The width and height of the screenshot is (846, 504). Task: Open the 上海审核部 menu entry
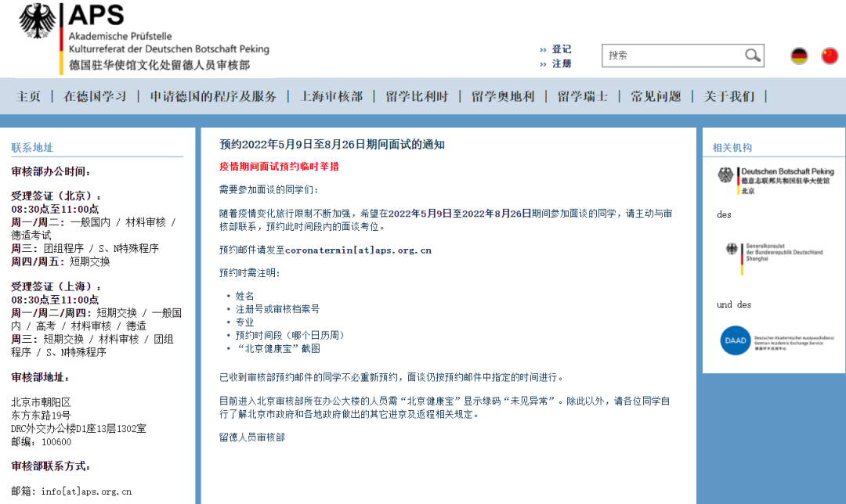point(329,95)
